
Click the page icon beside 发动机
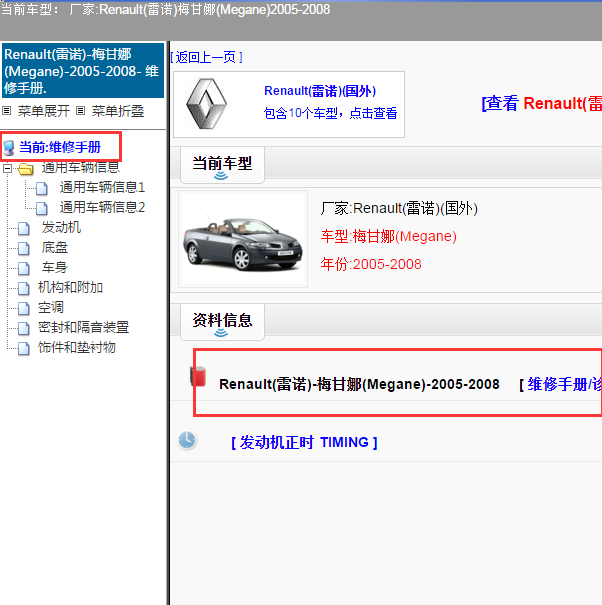(x=24, y=228)
